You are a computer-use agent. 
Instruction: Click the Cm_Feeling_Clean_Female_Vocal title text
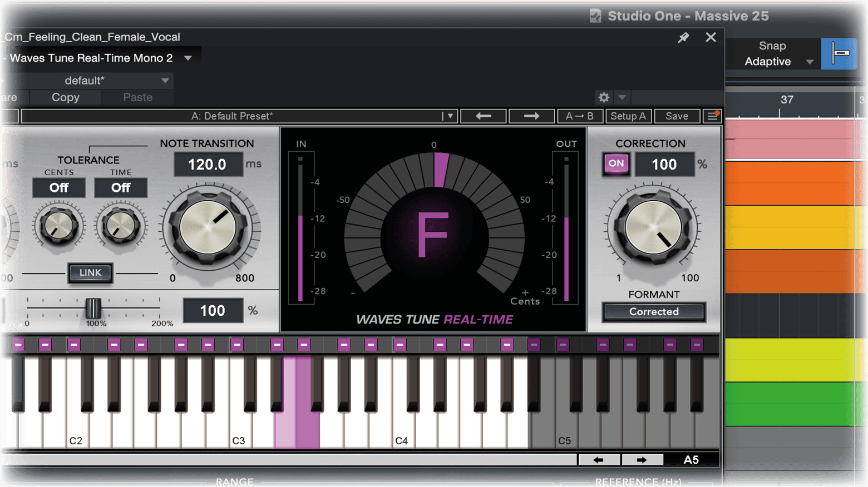(x=92, y=37)
